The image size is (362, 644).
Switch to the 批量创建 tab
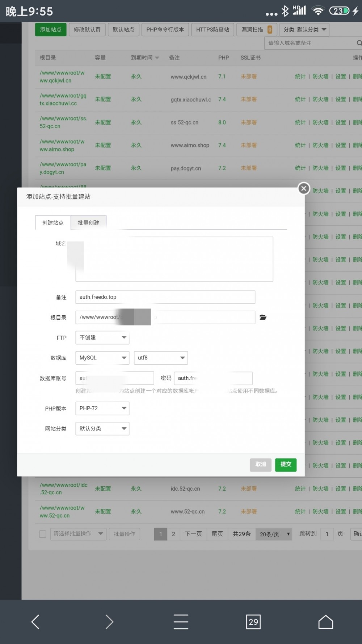click(x=88, y=223)
